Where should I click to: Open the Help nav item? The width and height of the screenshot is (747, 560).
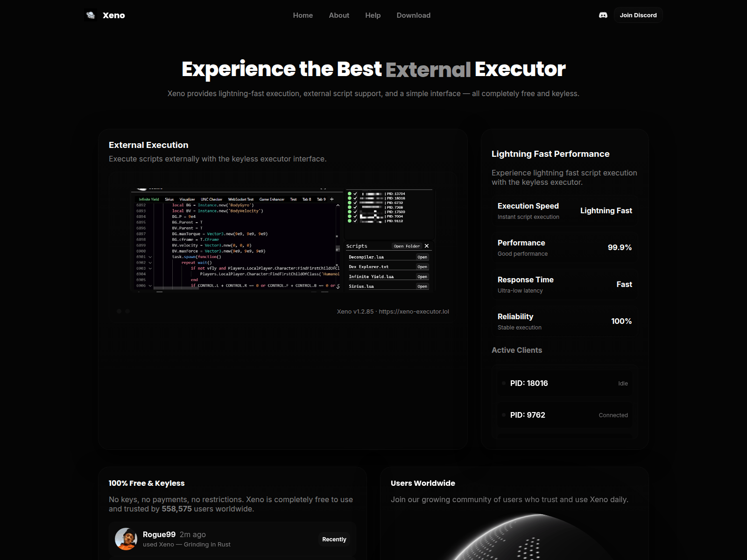tap(373, 15)
